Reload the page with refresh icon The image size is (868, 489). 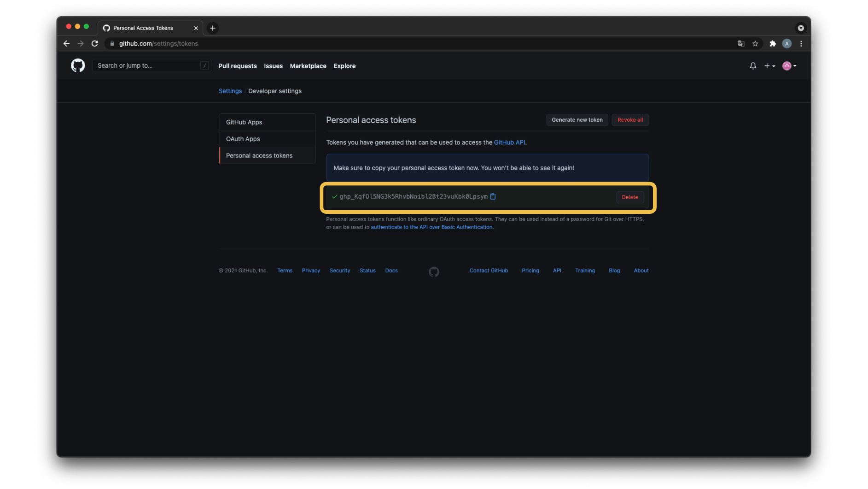click(x=95, y=43)
